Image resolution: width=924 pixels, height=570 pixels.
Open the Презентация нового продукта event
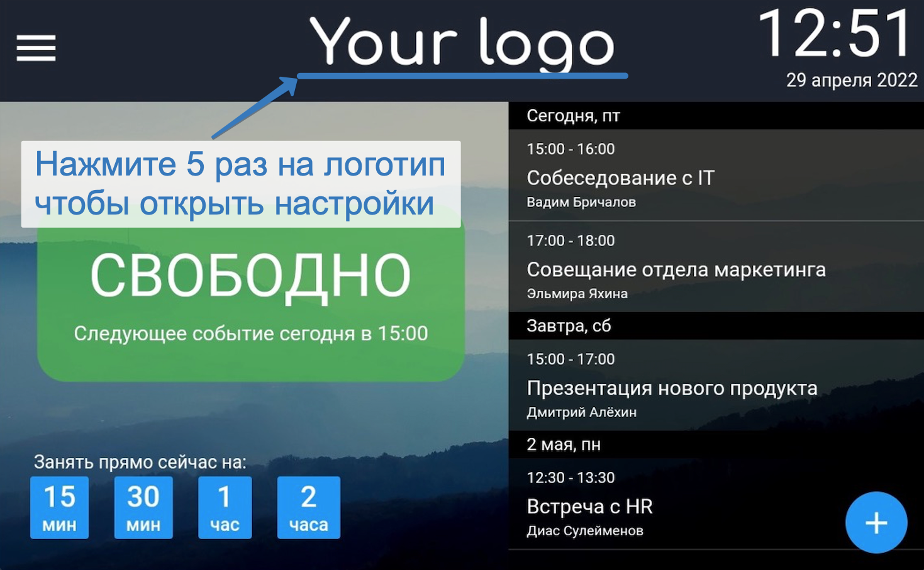pyautogui.click(x=716, y=385)
